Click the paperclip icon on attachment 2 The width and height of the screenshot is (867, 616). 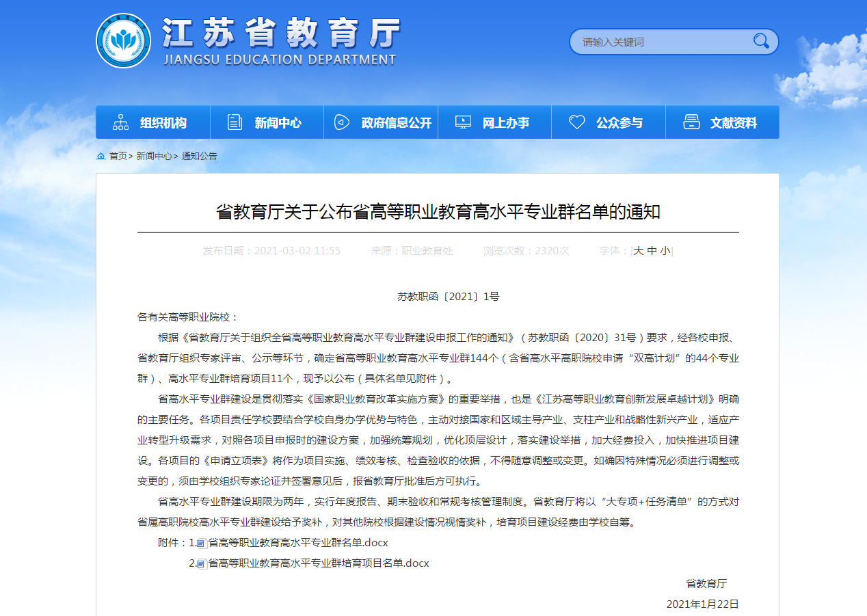point(201,563)
